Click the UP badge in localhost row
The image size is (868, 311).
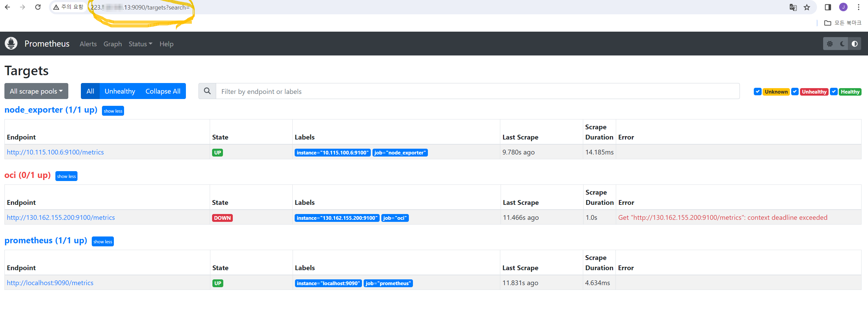pos(218,283)
